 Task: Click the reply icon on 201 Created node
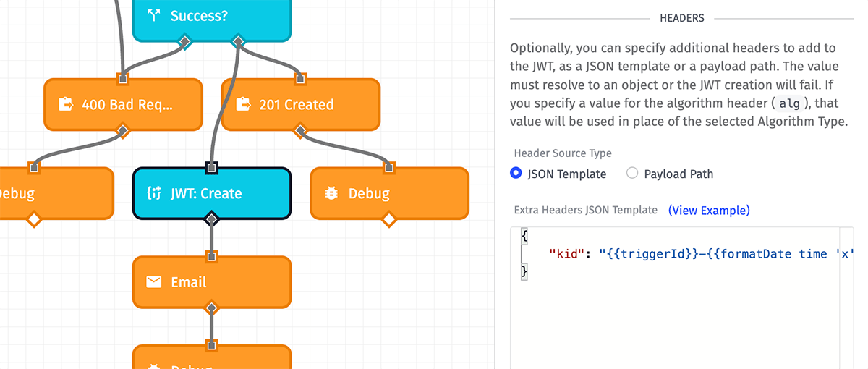[x=242, y=104]
